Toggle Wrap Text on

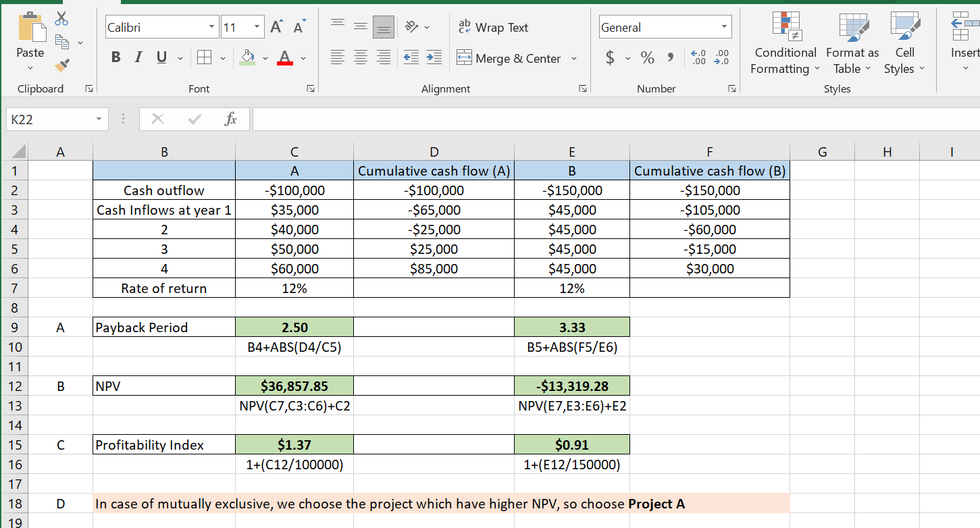(x=493, y=28)
